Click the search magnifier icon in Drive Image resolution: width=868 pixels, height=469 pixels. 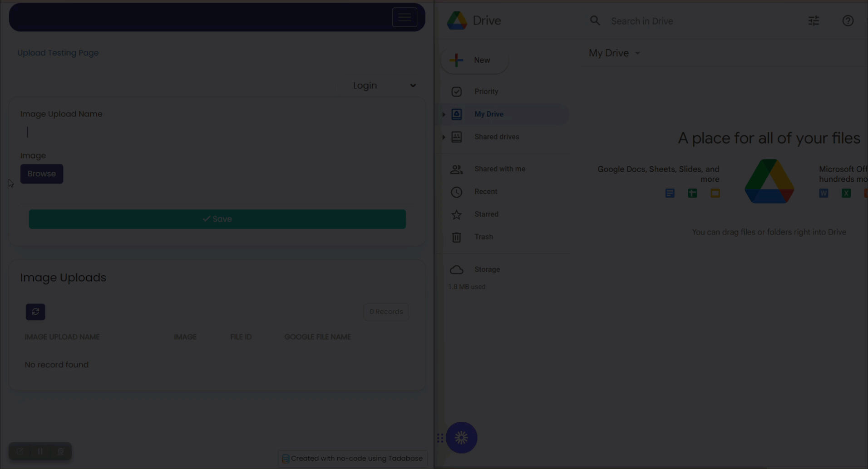pos(595,20)
